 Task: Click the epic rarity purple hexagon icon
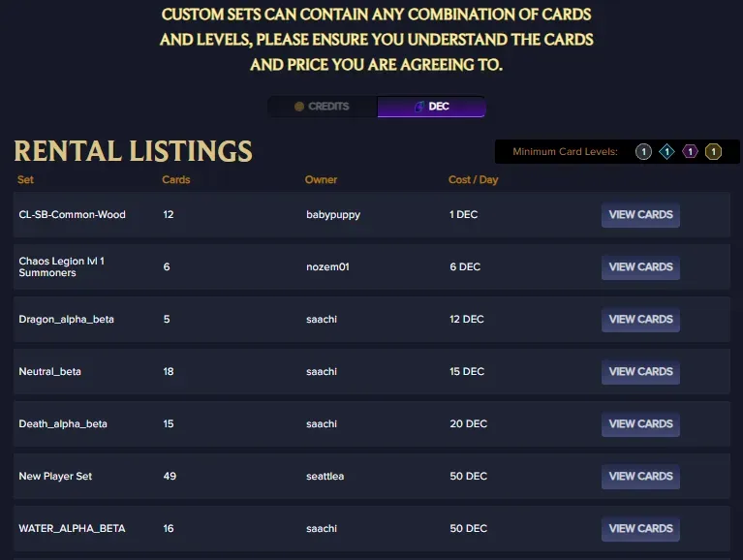click(690, 151)
